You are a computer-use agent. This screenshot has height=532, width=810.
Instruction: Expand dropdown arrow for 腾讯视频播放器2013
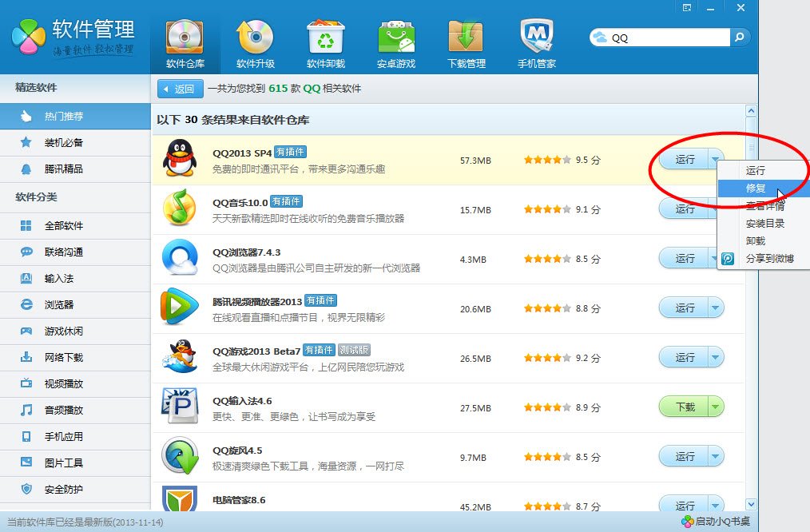714,308
